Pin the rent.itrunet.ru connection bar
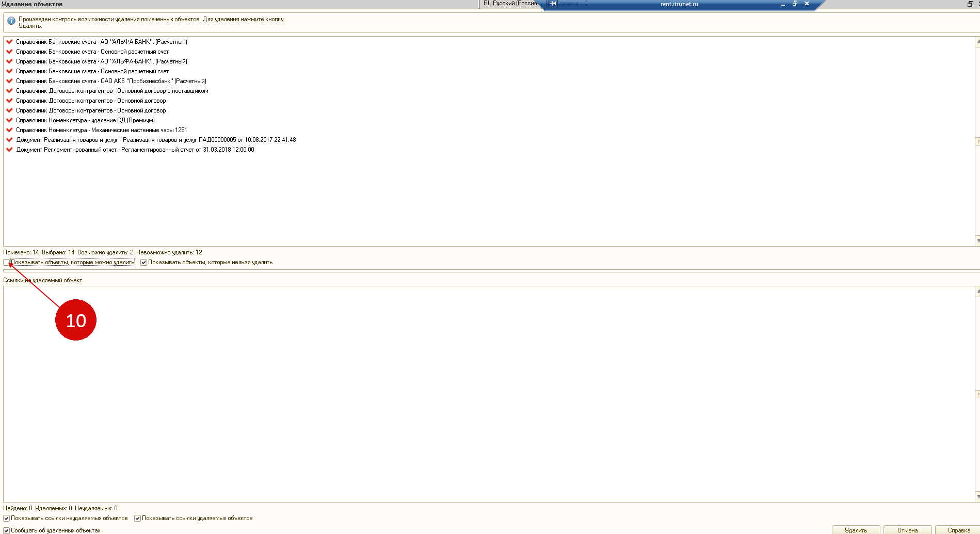This screenshot has height=534, width=980. 553,4
